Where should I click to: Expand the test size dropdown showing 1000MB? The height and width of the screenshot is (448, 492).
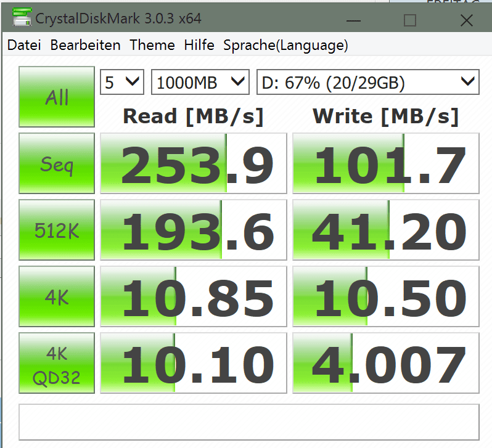(200, 82)
